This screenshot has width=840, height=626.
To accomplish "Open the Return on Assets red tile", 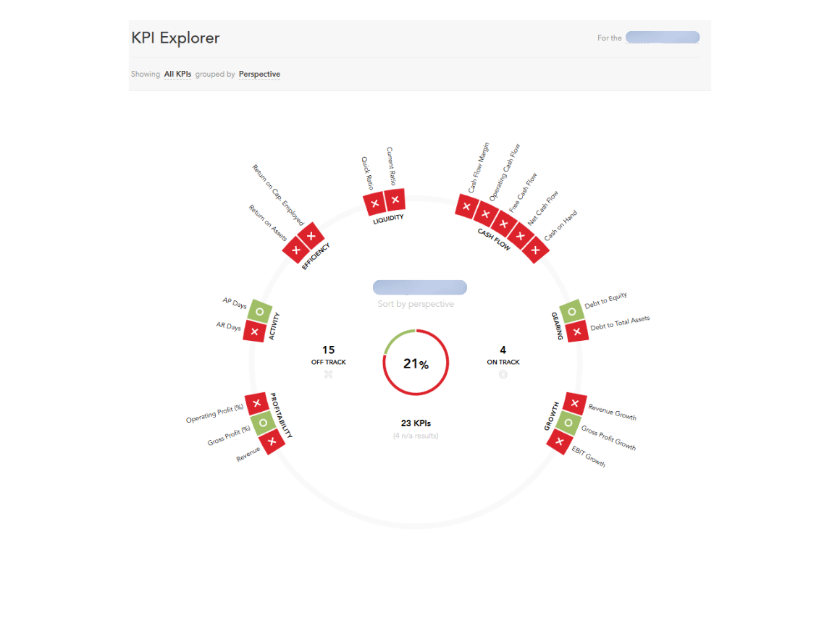I will click(295, 250).
